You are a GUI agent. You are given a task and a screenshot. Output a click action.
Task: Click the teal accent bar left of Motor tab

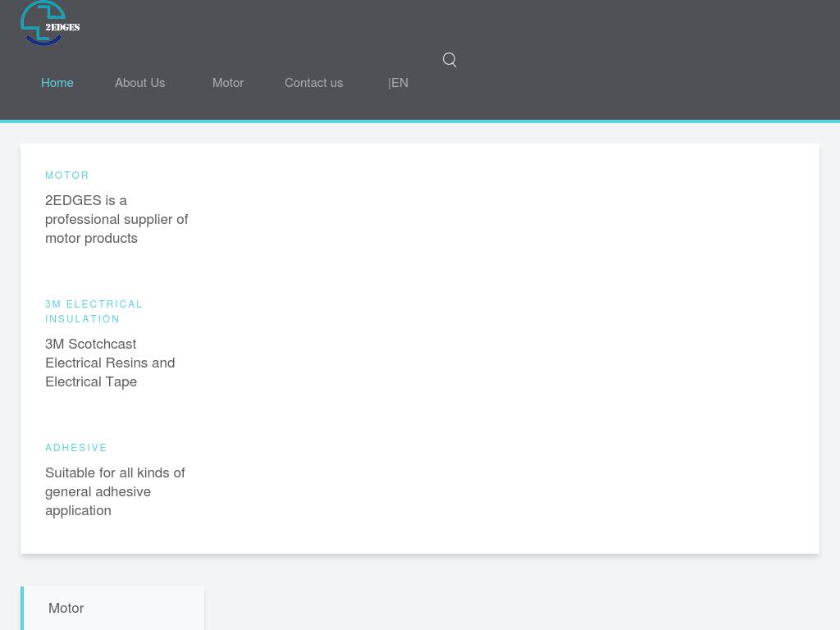[x=22, y=608]
